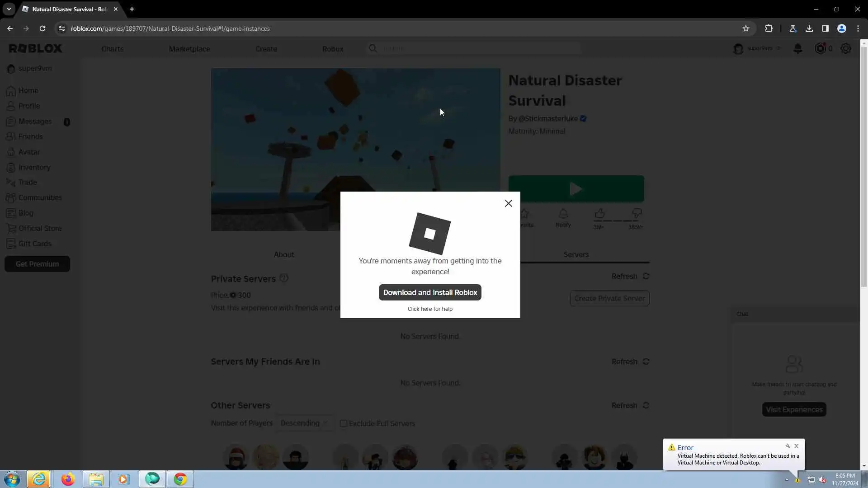
Task: Close the Download Roblox dialog
Action: 508,203
